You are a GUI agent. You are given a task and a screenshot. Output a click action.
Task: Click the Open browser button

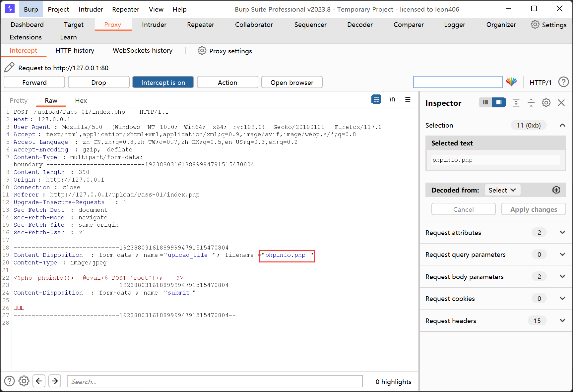[x=292, y=82]
